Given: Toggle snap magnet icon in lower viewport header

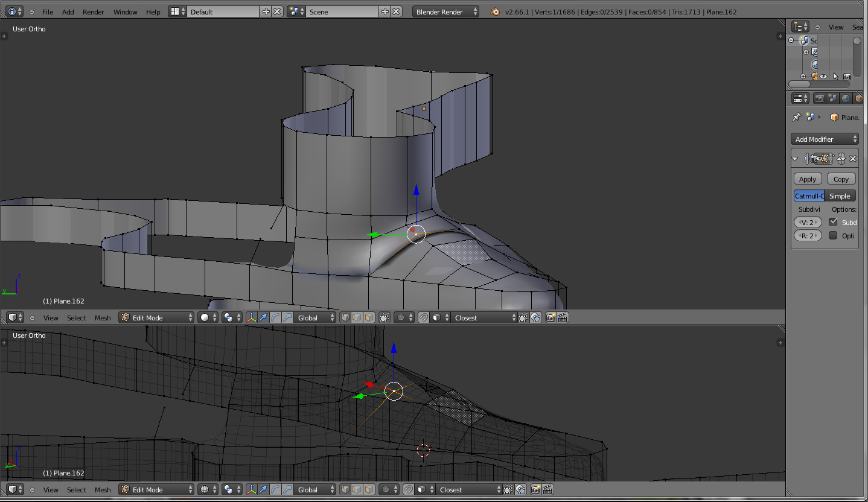Looking at the screenshot, I should 409,490.
